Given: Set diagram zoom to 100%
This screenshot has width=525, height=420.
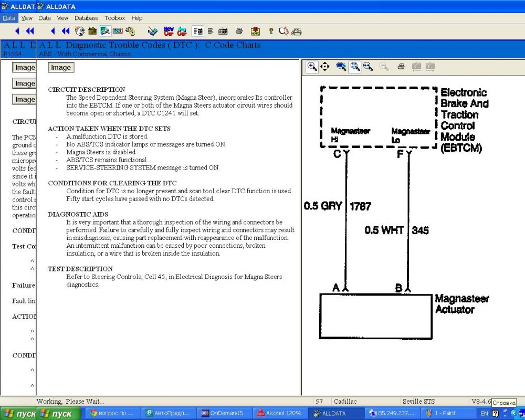Looking at the screenshot, I should [341, 67].
